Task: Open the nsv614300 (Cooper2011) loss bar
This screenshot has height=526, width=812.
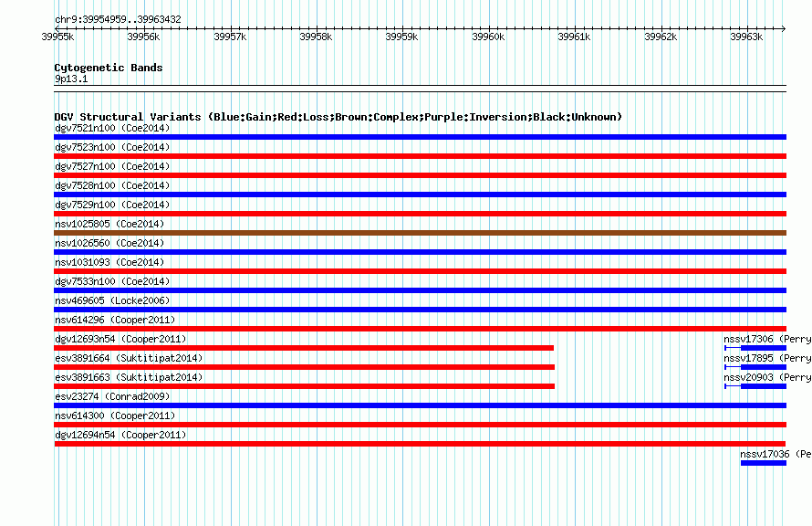Action: [420, 425]
